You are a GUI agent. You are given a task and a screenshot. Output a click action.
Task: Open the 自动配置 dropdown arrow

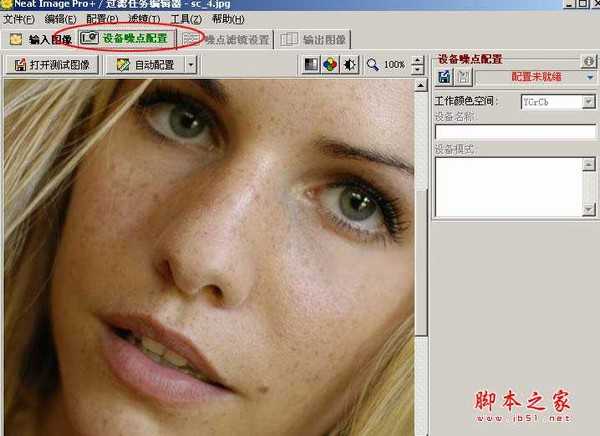[190, 65]
